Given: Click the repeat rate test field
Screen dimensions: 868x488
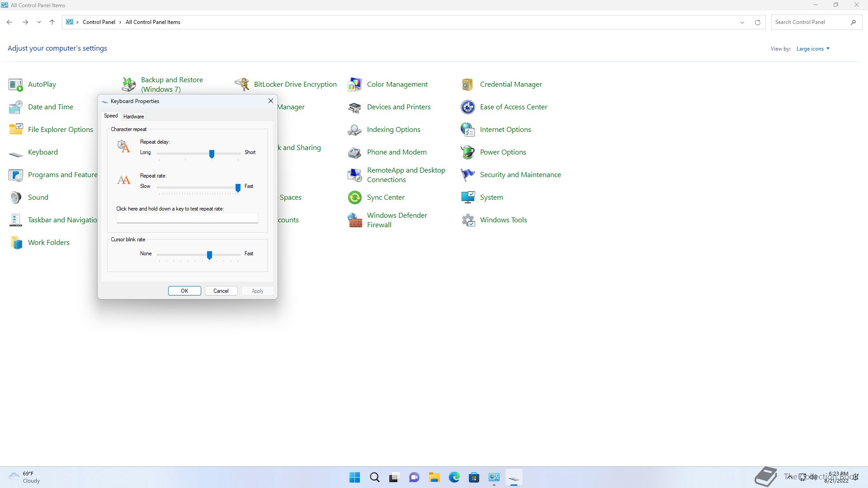Looking at the screenshot, I should click(x=187, y=218).
